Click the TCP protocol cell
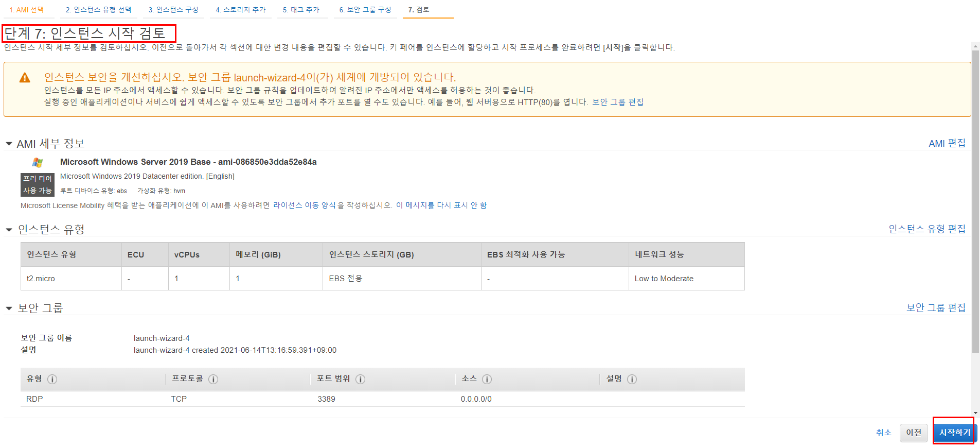Screen dimensions: 980x447 [x=179, y=399]
